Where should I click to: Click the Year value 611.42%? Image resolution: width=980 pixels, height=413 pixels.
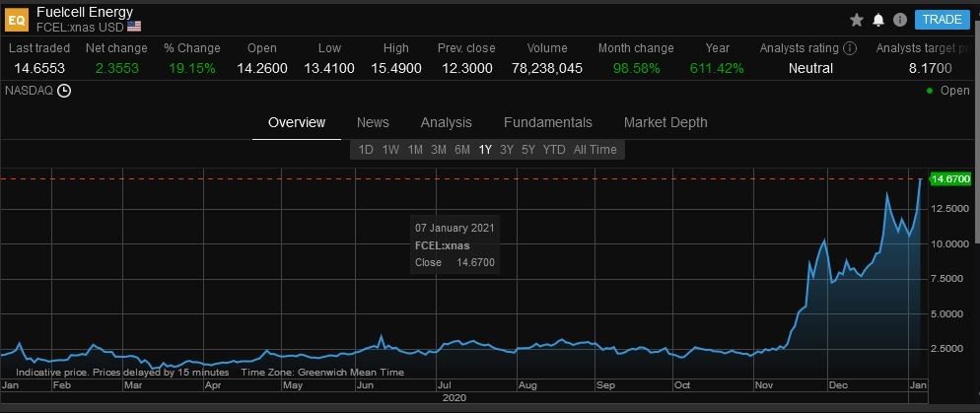tap(717, 69)
